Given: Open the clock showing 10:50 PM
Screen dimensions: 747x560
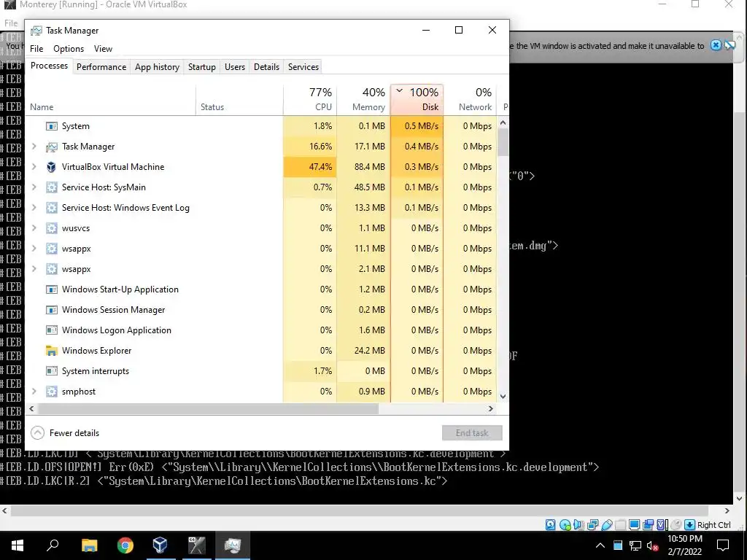Looking at the screenshot, I should pos(684,545).
